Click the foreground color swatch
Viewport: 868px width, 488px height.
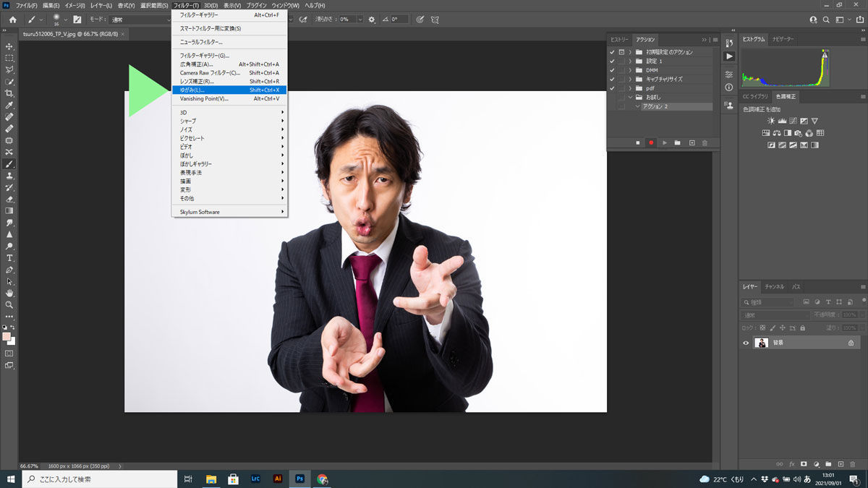[x=6, y=337]
